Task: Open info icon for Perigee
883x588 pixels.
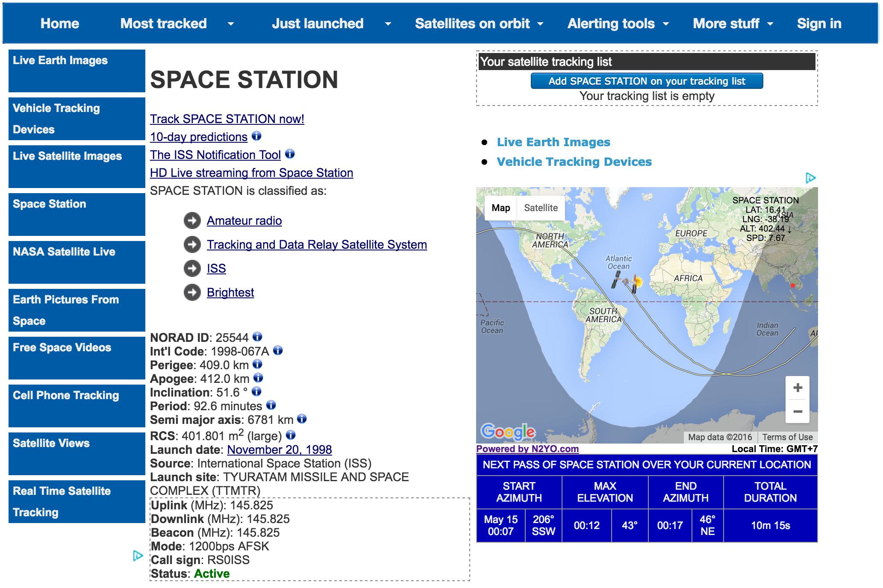Action: click(x=257, y=364)
